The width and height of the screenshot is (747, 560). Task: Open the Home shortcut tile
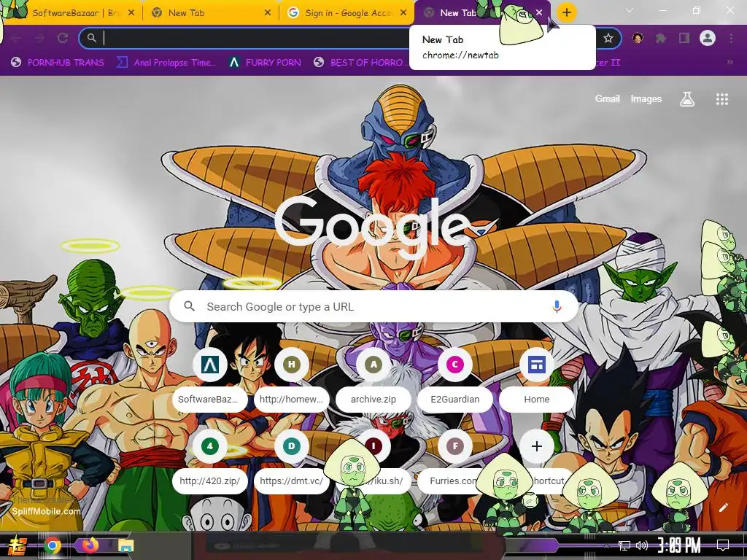(x=537, y=381)
